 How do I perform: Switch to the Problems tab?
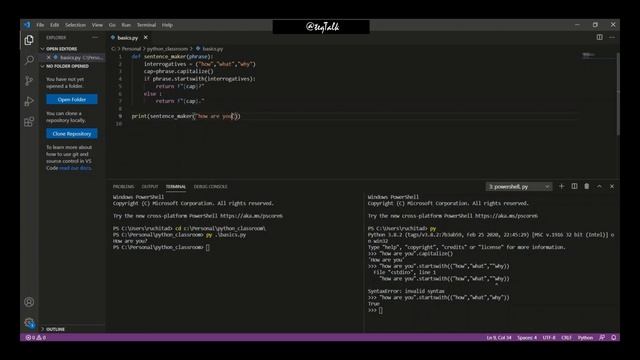123,187
